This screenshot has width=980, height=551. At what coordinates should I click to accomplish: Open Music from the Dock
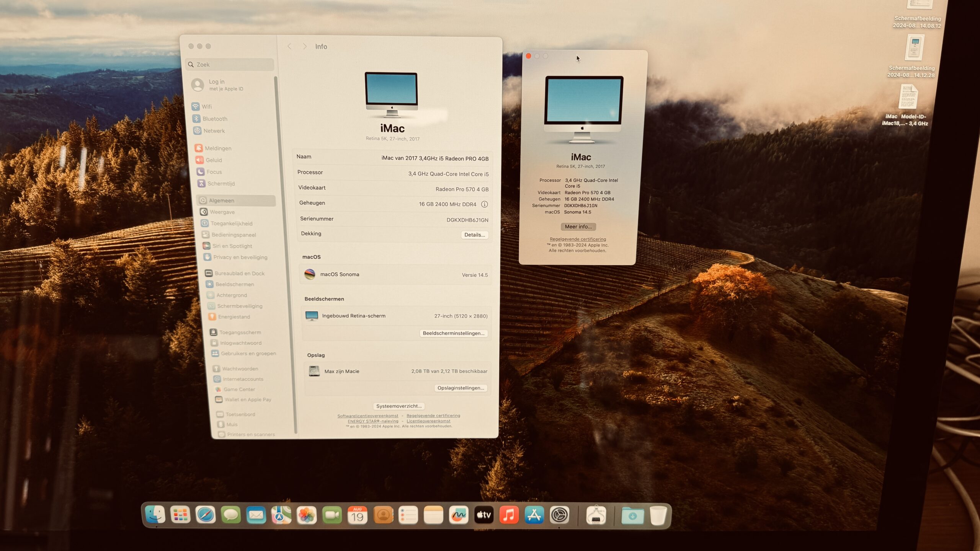[509, 515]
